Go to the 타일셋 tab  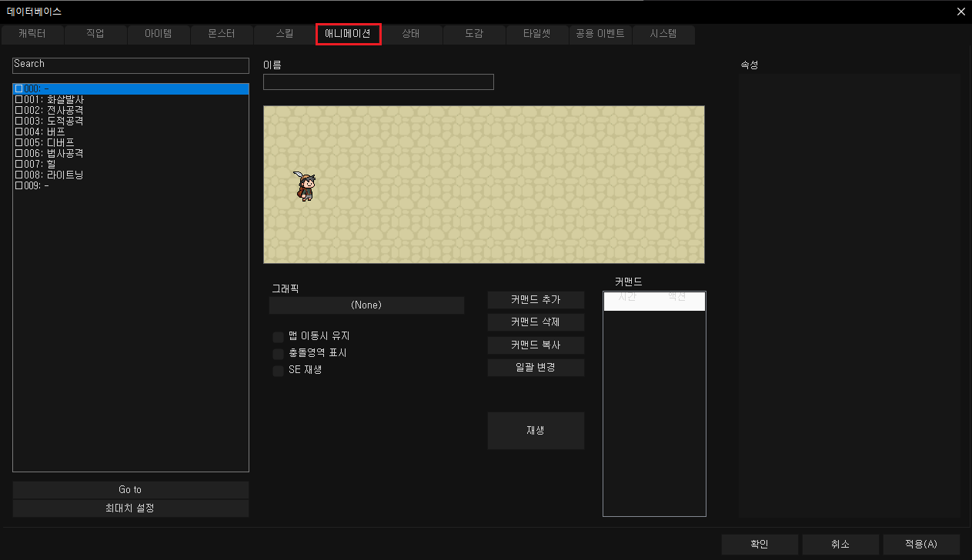(x=537, y=34)
